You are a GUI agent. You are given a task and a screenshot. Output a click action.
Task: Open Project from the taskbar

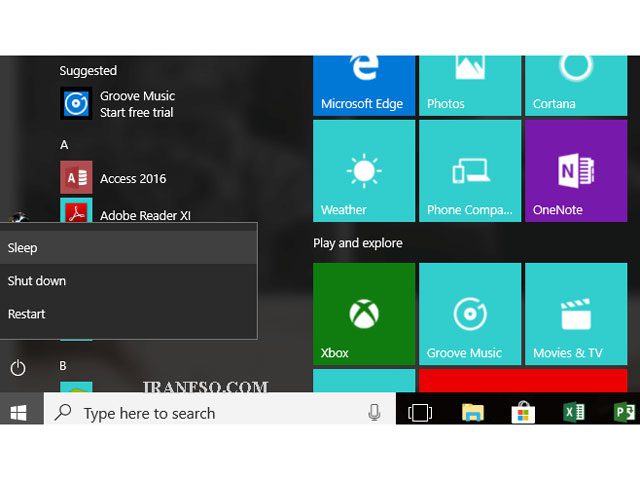(624, 412)
